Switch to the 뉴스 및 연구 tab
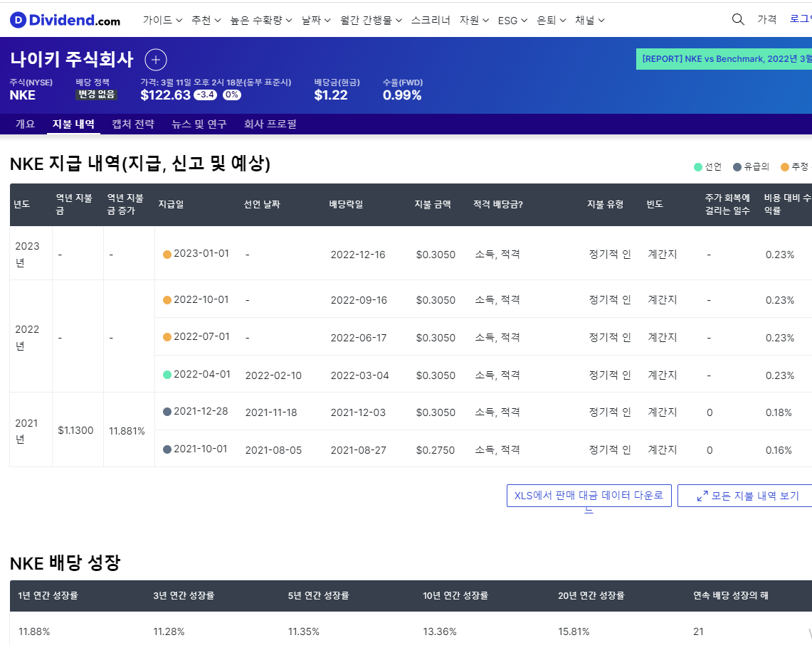Viewport: 812px width, 645px height. click(x=199, y=124)
